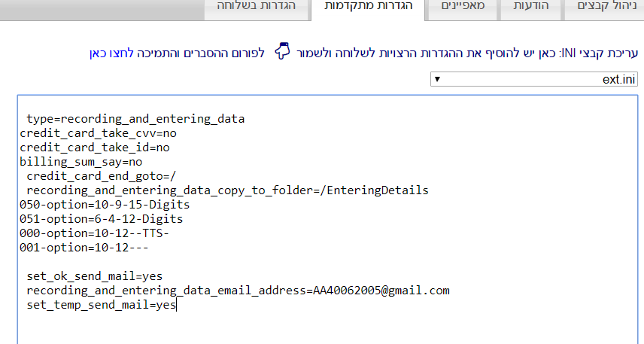The image size is (644, 344).
Task: Click the email address AA40062005@gmail.com text
Action: tap(381, 291)
